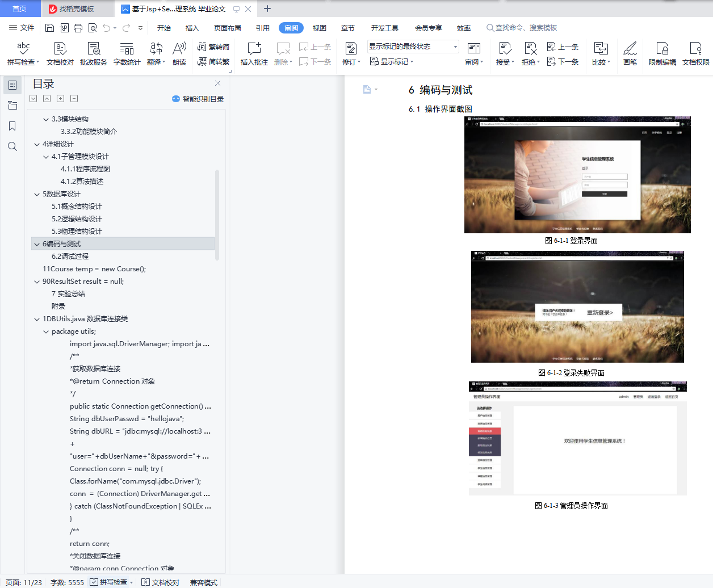Select the ink pen (画笔) tool
This screenshot has height=588, width=713.
[x=630, y=54]
